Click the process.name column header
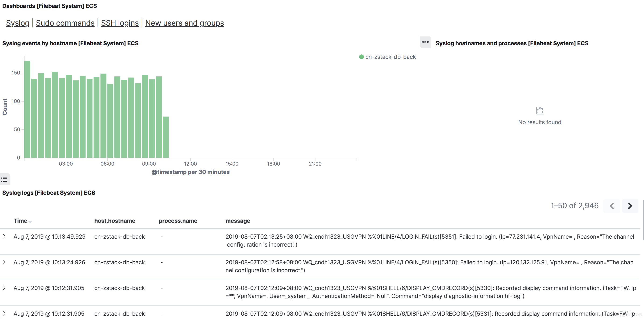Screen dimensions: 644x319 [178, 221]
